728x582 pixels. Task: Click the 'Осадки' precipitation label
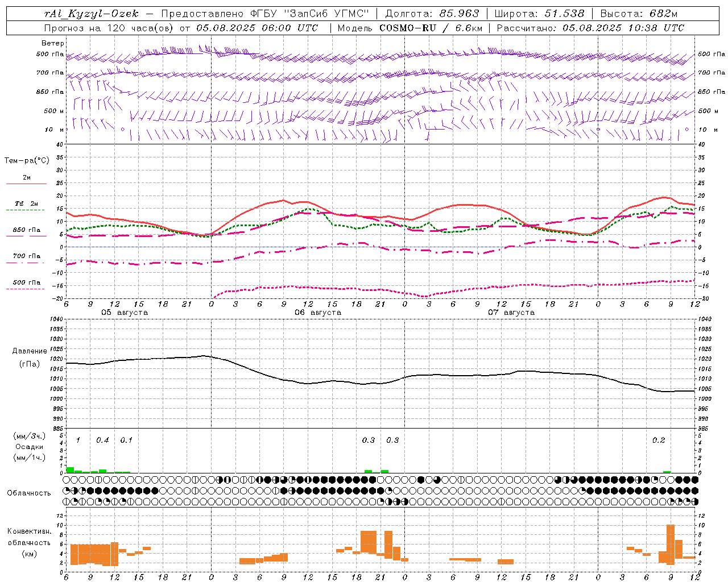coord(29,447)
